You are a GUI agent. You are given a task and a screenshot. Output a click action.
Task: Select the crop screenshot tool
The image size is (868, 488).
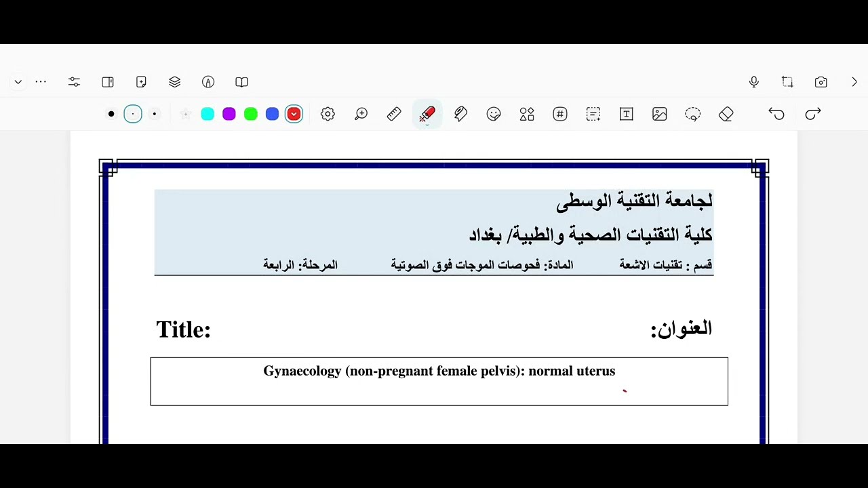pos(787,82)
